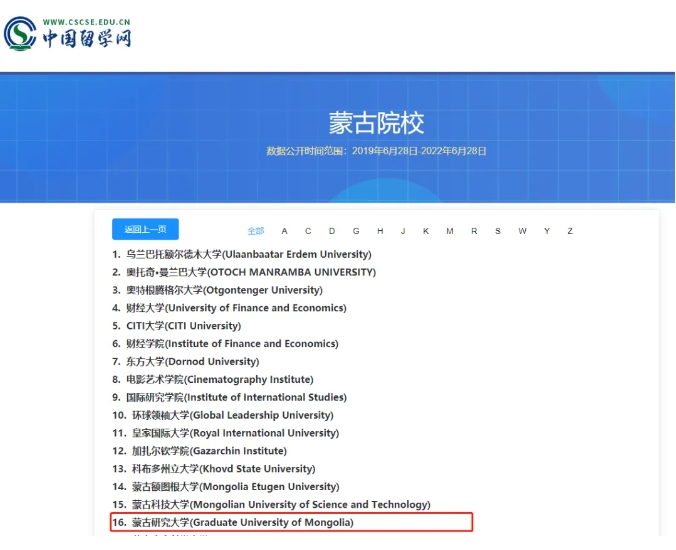Viewport: 676px width, 550px height.
Task: Filter universities by letter H
Action: 380,231
